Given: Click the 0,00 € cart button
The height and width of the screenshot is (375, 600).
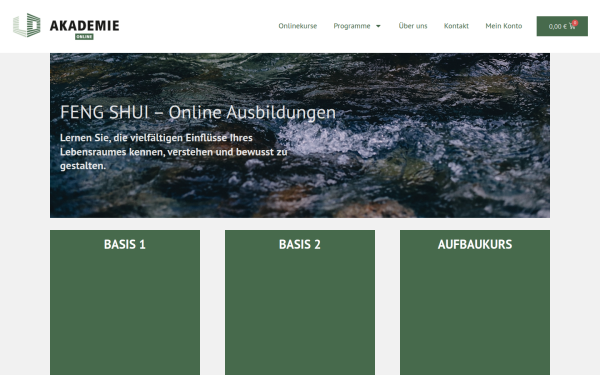Looking at the screenshot, I should click(562, 26).
